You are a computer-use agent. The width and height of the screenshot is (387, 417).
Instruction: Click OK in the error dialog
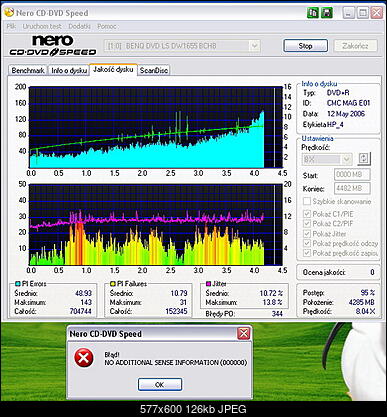coord(160,384)
